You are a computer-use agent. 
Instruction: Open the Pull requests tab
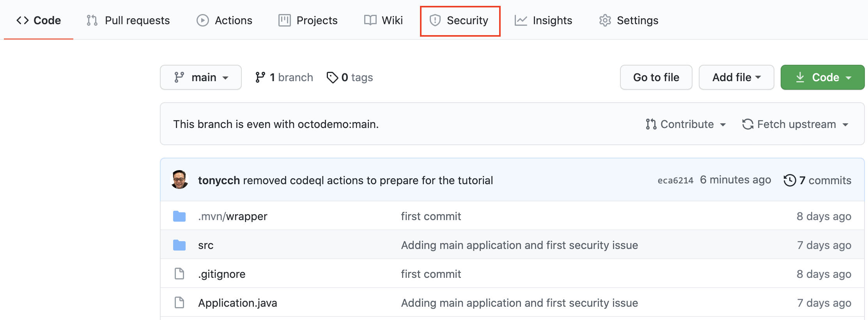128,20
